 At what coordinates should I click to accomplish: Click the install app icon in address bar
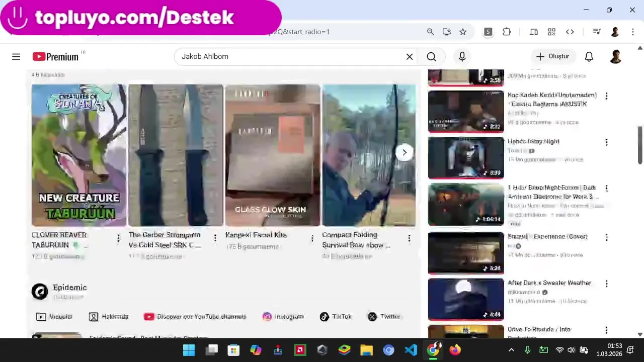coord(446,32)
